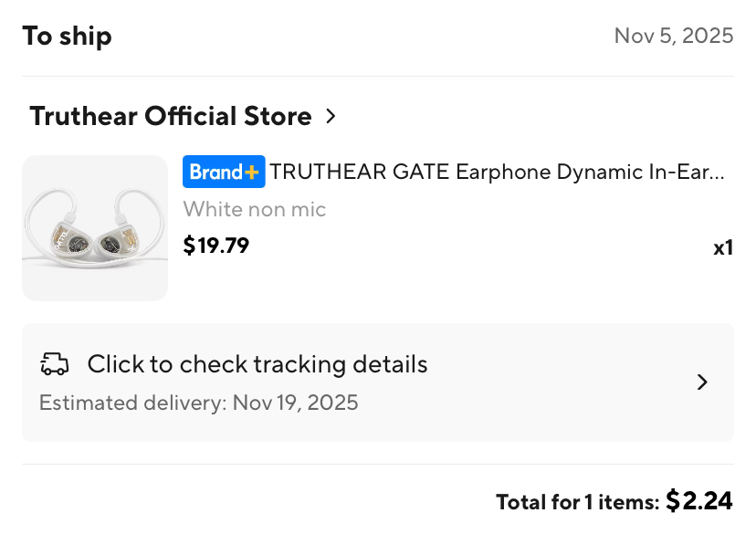The image size is (756, 534).
Task: Click the Estimated delivery Nov 19 line
Action: pyautogui.click(x=199, y=403)
